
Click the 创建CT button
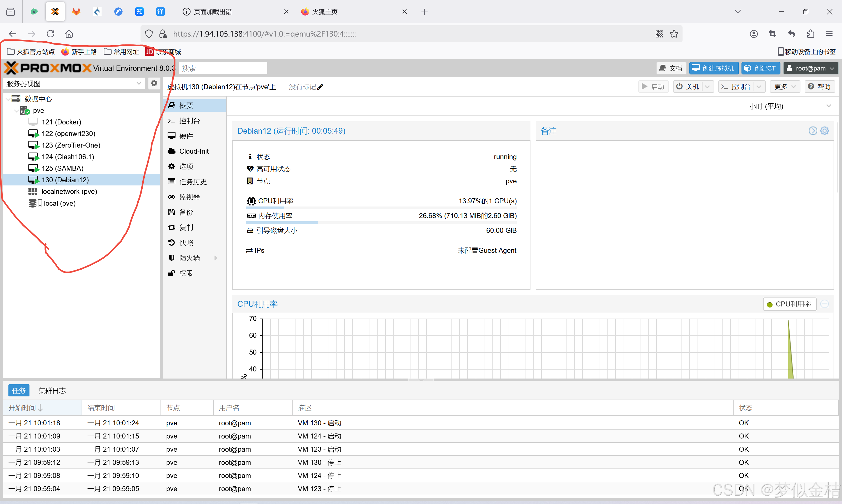tap(760, 68)
